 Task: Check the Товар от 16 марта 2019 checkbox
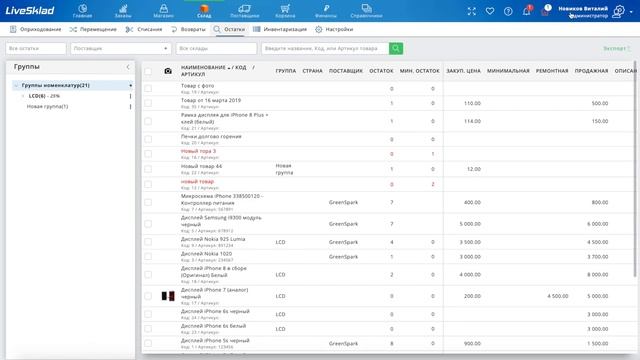[148, 103]
